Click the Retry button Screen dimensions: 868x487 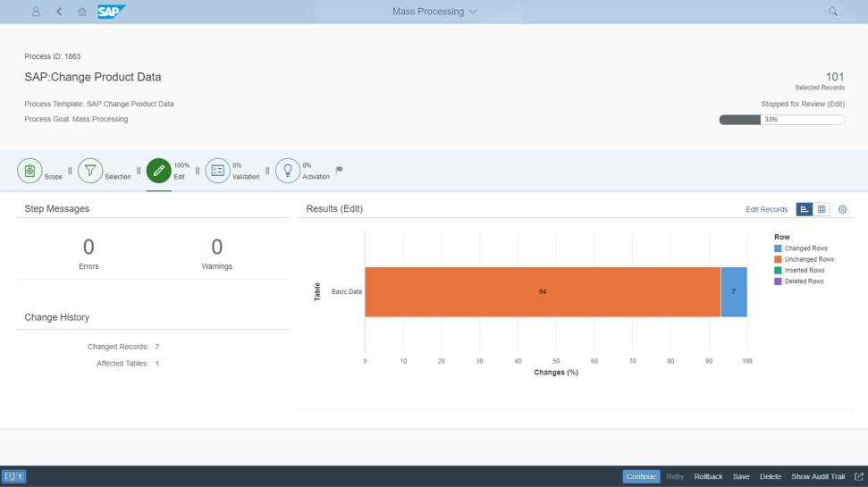tap(675, 476)
